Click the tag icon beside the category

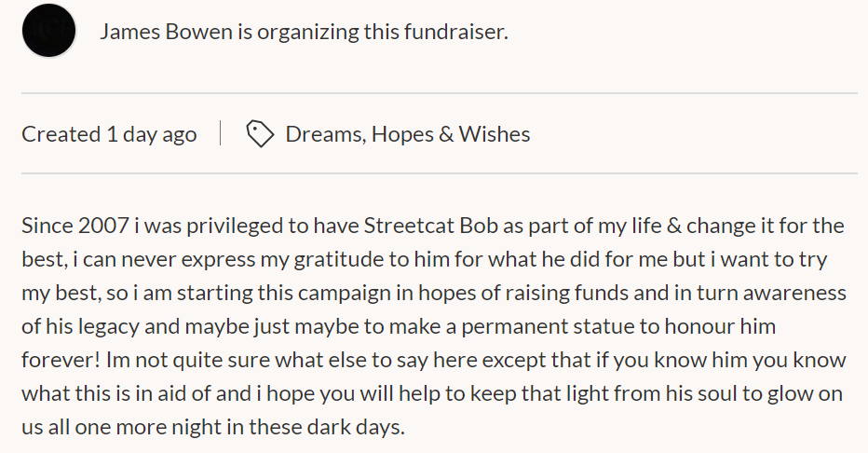tap(260, 134)
